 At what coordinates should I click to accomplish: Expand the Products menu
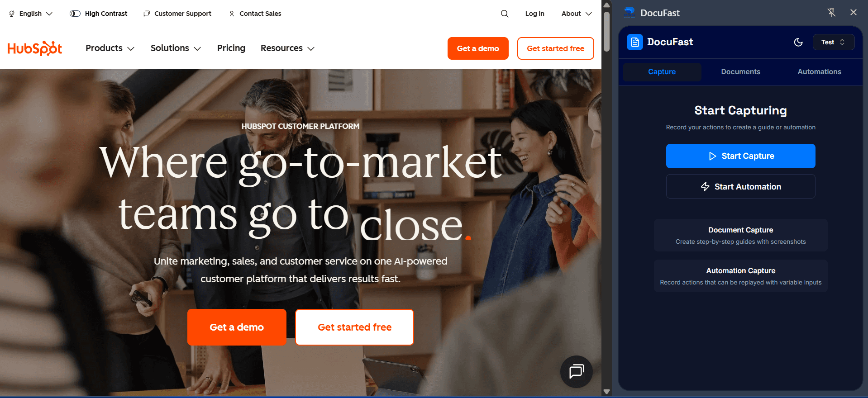[110, 48]
